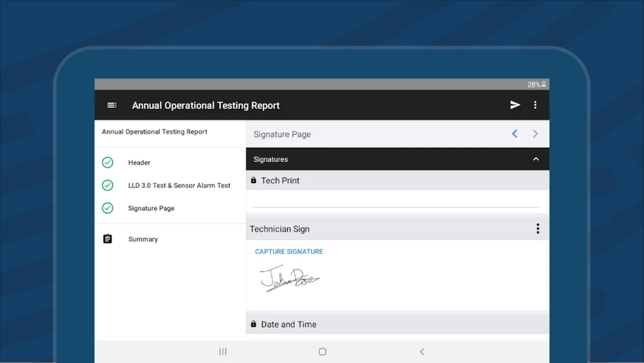644x363 pixels.
Task: Open the hamburger navigation menu
Action: tap(112, 105)
